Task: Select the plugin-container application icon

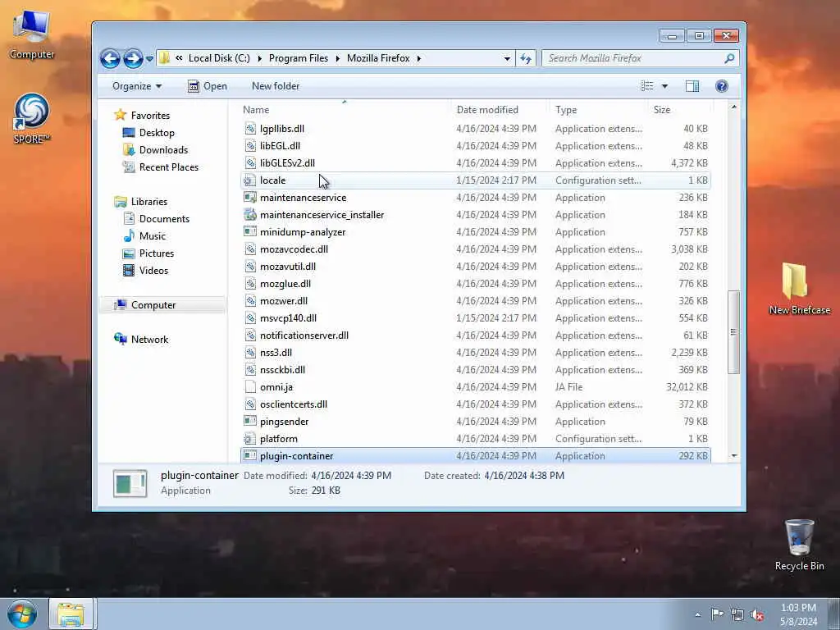Action: point(249,456)
